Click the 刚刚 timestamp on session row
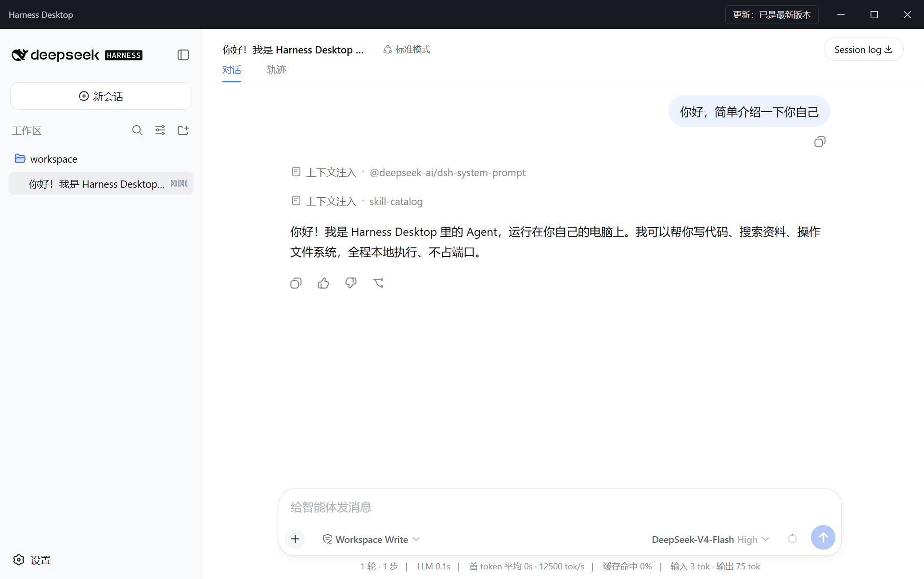 [x=179, y=184]
